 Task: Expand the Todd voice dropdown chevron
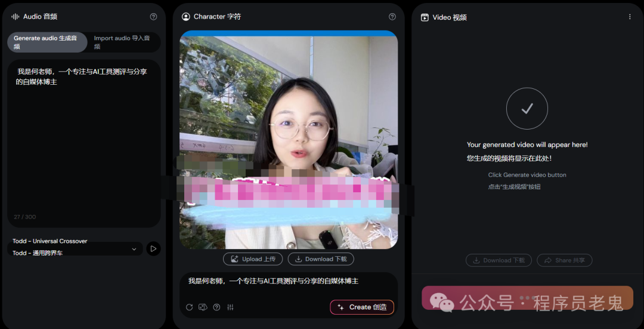click(134, 249)
